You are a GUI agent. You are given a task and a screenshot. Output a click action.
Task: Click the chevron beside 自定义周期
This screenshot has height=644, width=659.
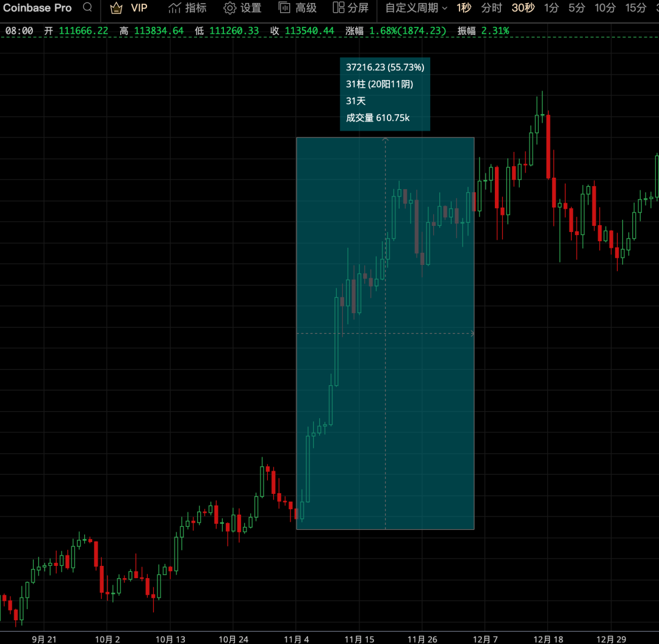coord(445,9)
